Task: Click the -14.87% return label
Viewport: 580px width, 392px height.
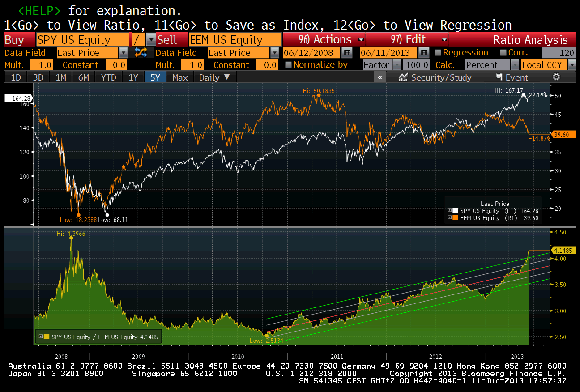Action: [539, 138]
